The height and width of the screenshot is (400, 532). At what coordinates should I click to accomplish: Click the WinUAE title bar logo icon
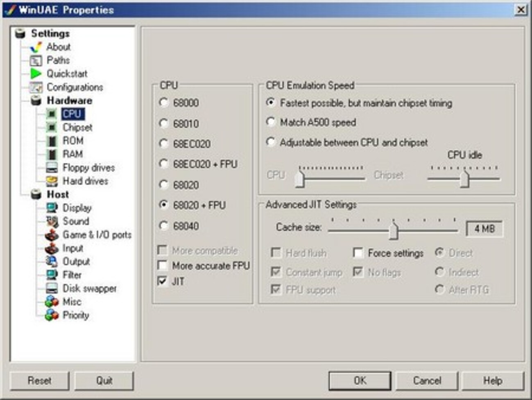[x=10, y=9]
